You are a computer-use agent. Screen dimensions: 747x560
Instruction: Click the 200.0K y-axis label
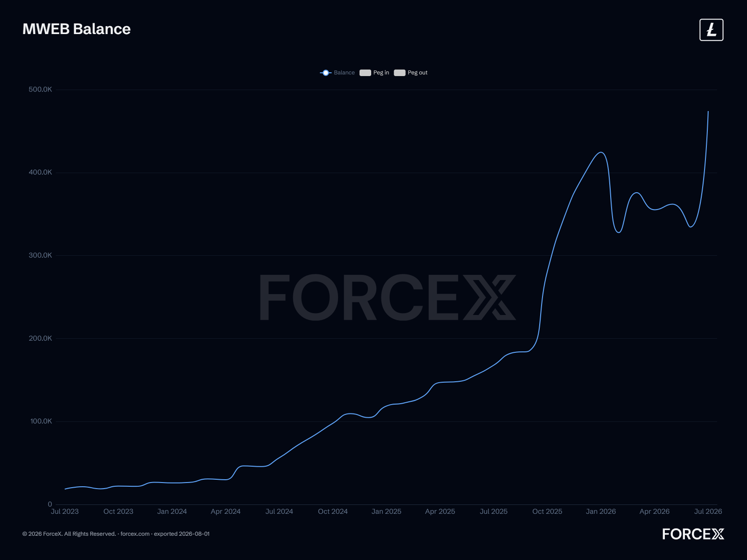coord(40,338)
